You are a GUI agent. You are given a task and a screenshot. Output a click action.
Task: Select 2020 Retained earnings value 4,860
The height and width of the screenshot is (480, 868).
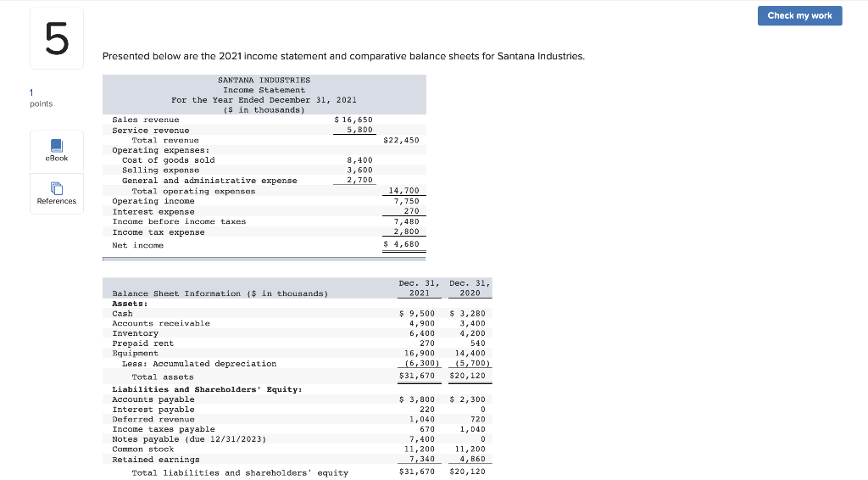(x=473, y=459)
